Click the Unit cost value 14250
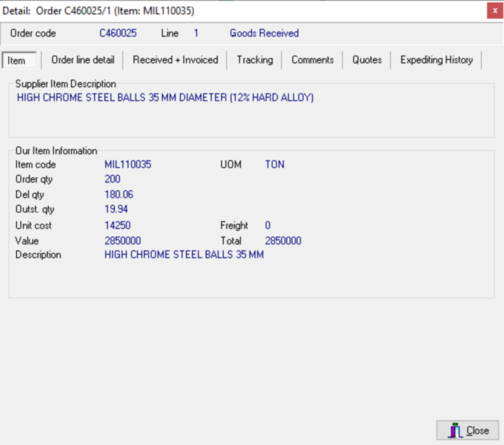Viewport: 504px width, 445px height. click(x=117, y=226)
